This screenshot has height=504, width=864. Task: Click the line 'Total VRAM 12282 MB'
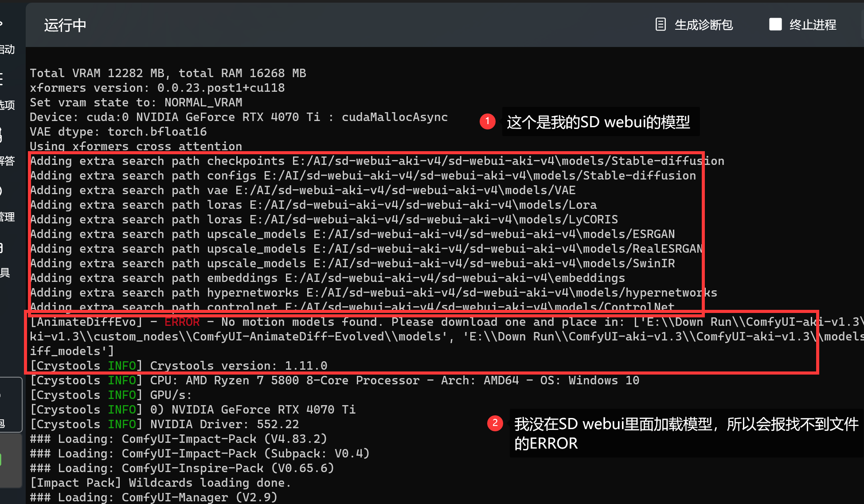(x=168, y=73)
